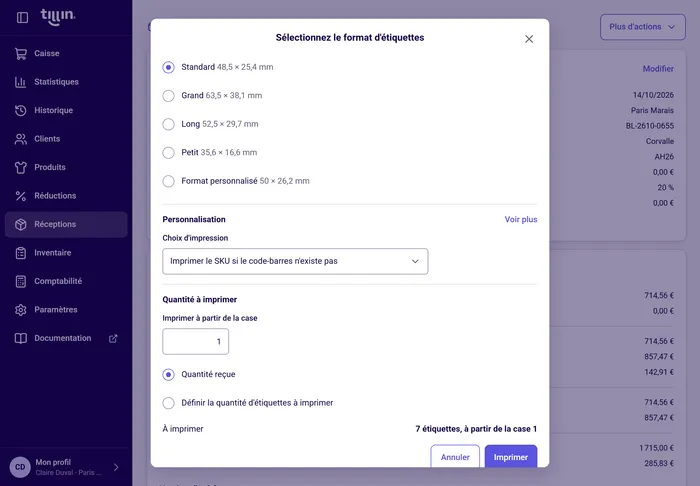Click the Annuler button
The height and width of the screenshot is (486, 700).
coord(455,457)
